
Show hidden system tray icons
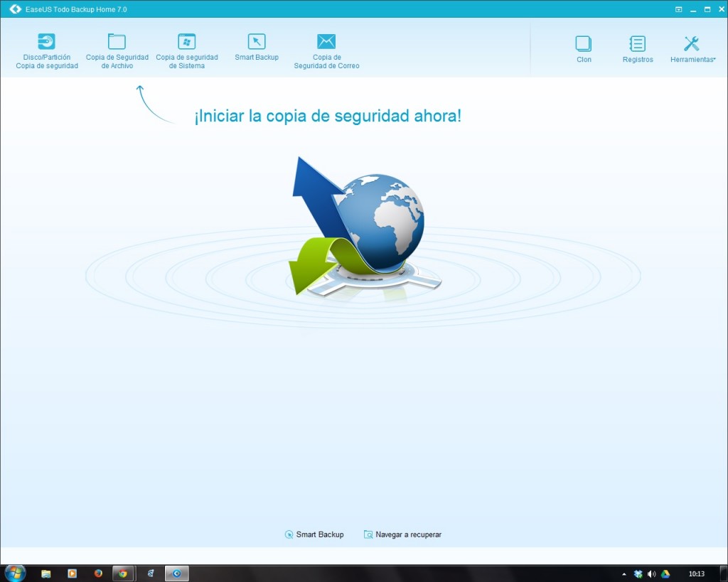[x=623, y=573]
